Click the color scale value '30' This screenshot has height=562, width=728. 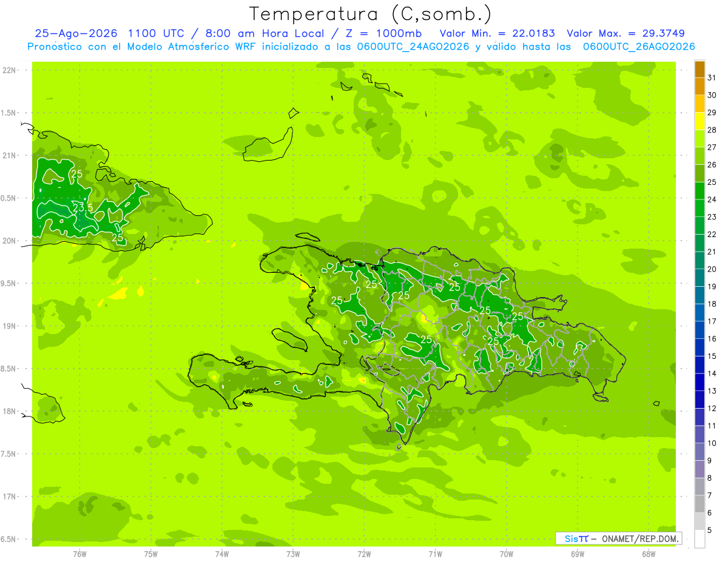[x=712, y=95]
